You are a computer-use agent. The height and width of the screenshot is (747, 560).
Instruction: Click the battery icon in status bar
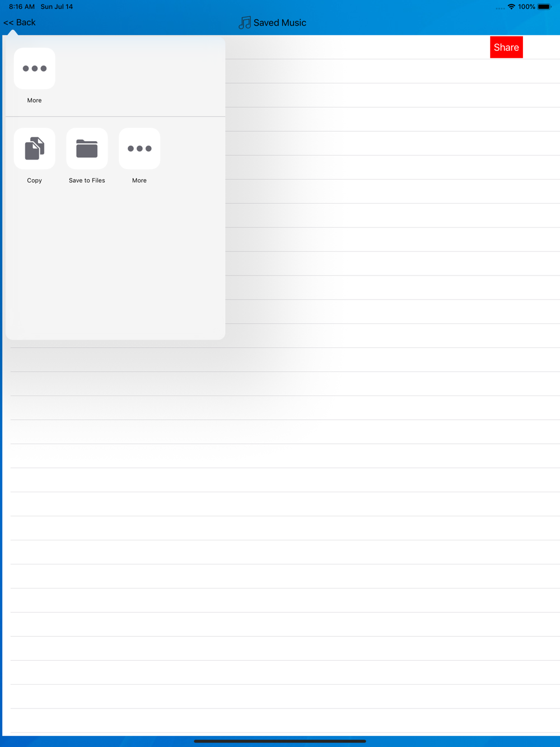[x=544, y=7]
